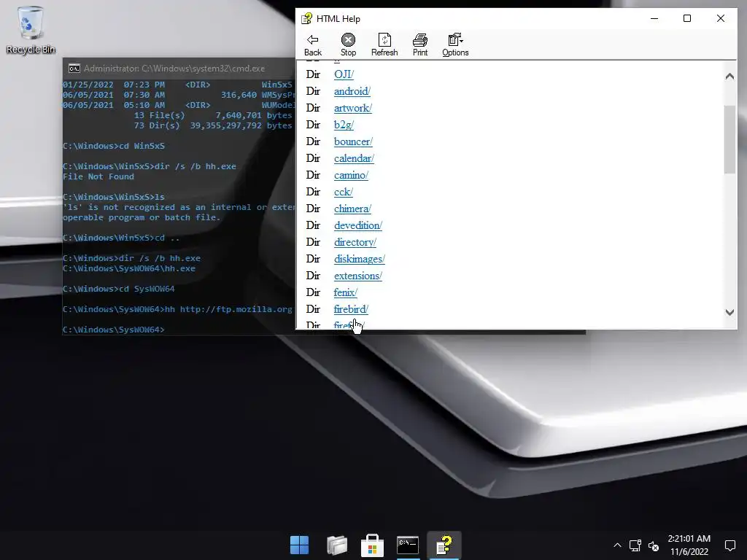Click the HTML Help scroll up arrow
747x560 pixels.
pos(729,76)
